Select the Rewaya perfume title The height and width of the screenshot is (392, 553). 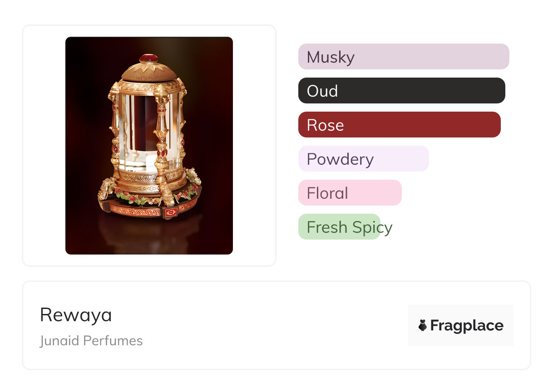[x=76, y=315]
